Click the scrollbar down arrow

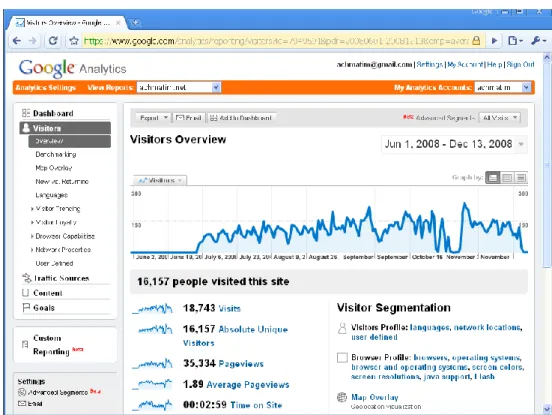pos(547,409)
